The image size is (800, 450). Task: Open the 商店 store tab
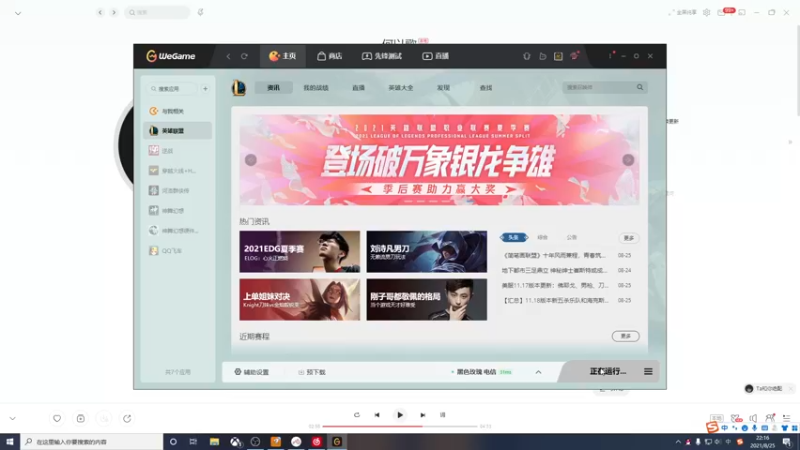[x=330, y=56]
